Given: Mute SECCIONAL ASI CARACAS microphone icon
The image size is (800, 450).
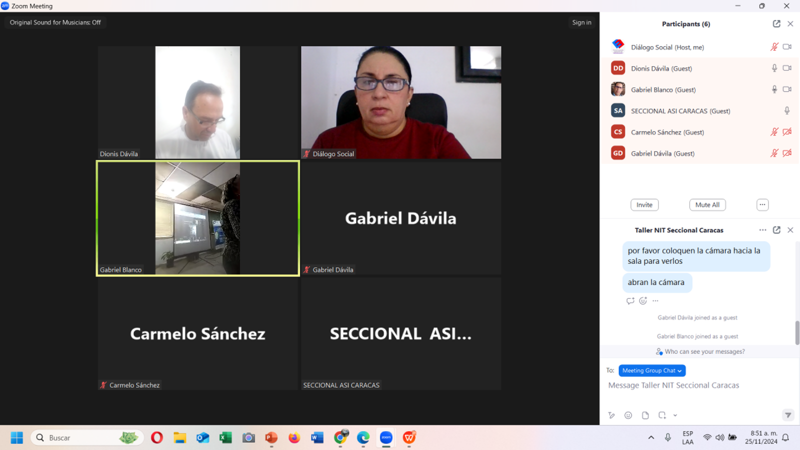Looking at the screenshot, I should pyautogui.click(x=787, y=111).
